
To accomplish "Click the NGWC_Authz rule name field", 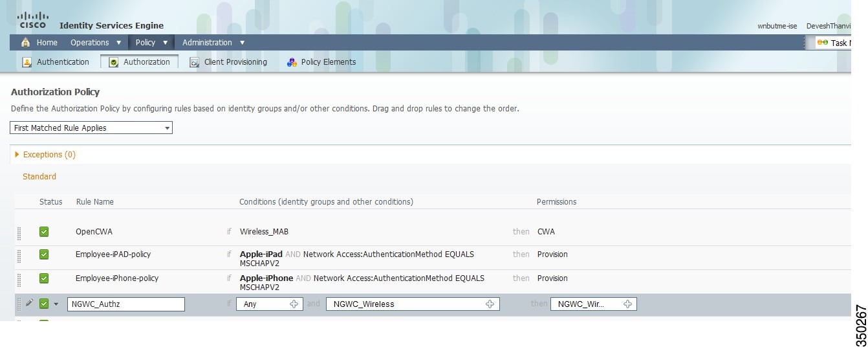I will click(x=126, y=304).
